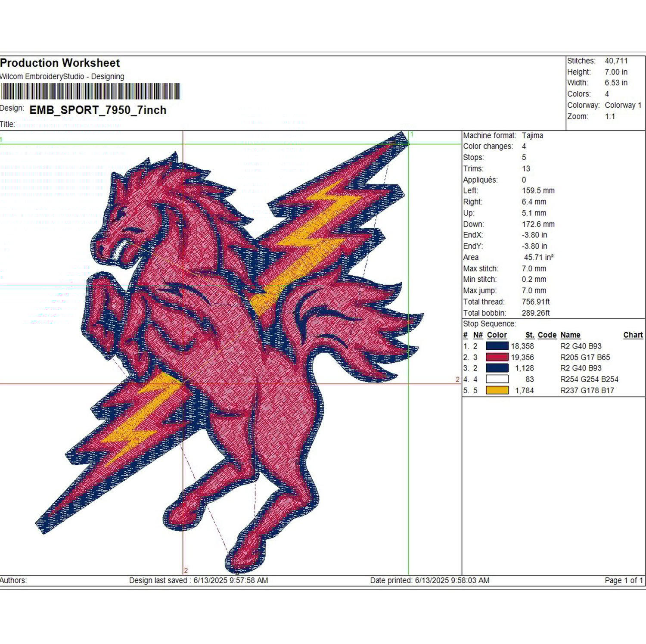Select the 'Chart' column header

click(x=633, y=335)
